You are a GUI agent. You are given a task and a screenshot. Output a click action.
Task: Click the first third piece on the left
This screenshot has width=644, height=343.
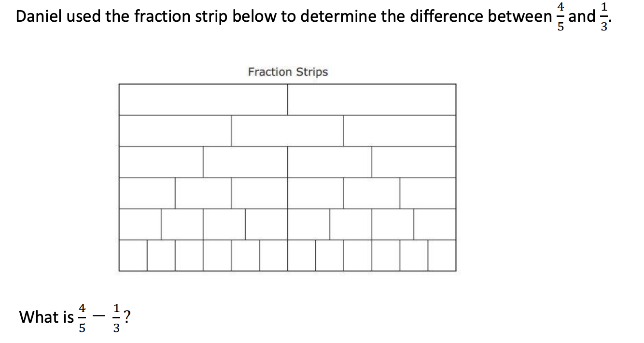(175, 130)
